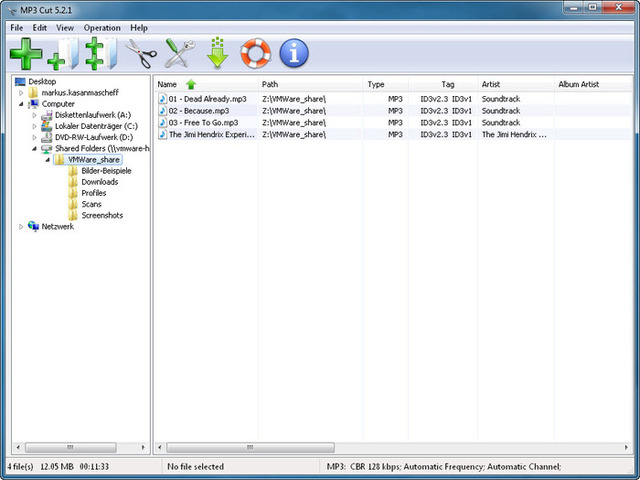This screenshot has width=640, height=480.
Task: Click the '4 file(s) 12.05 MB' status entry
Action: [58, 467]
